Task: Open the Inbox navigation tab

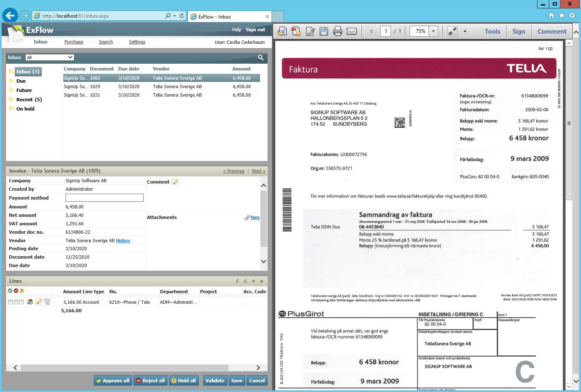Action: (41, 42)
